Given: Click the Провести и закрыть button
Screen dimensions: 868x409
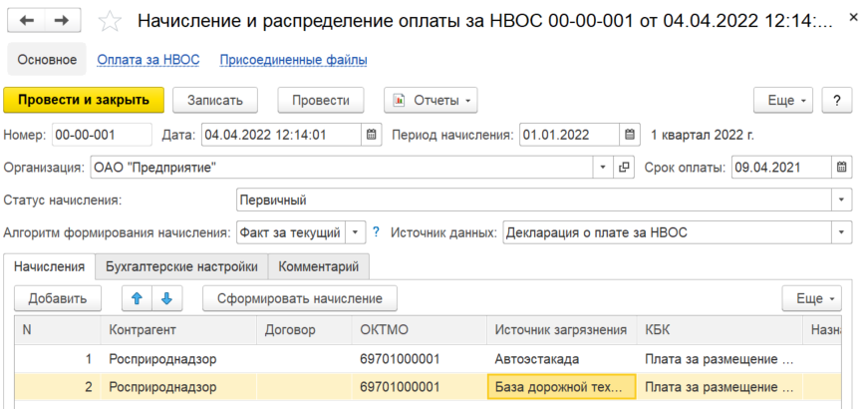Looking at the screenshot, I should (x=84, y=101).
